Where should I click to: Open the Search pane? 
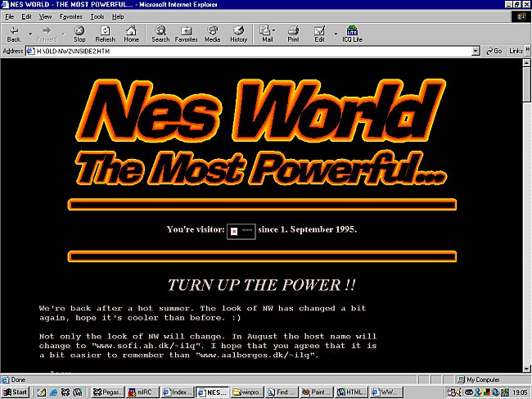click(x=160, y=33)
